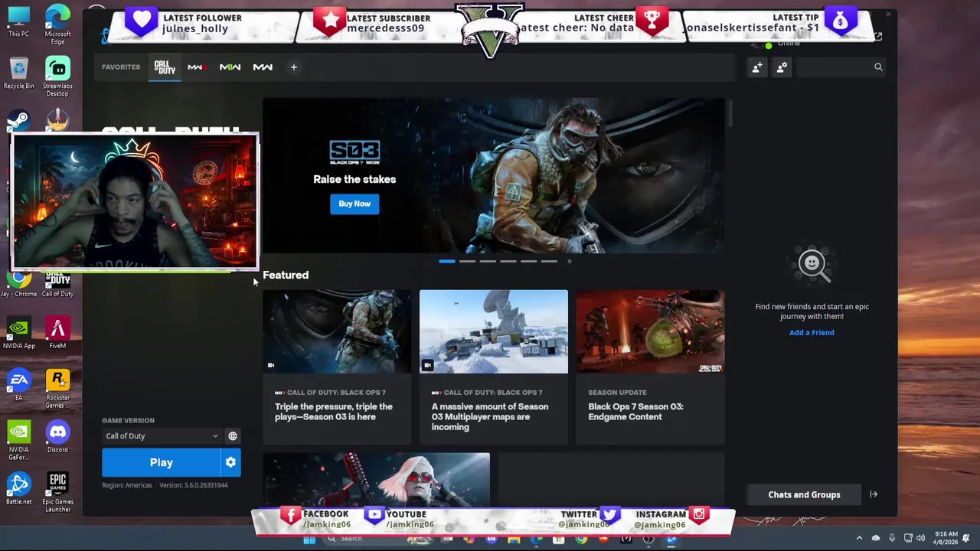Expand the Game Version dropdown
This screenshot has width=980, height=551.
tap(162, 436)
